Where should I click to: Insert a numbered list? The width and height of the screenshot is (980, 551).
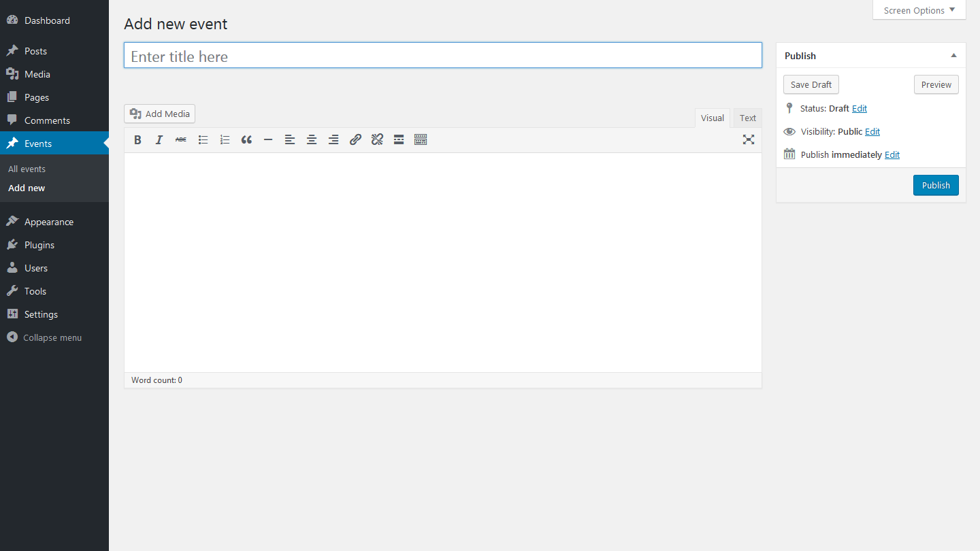point(225,139)
